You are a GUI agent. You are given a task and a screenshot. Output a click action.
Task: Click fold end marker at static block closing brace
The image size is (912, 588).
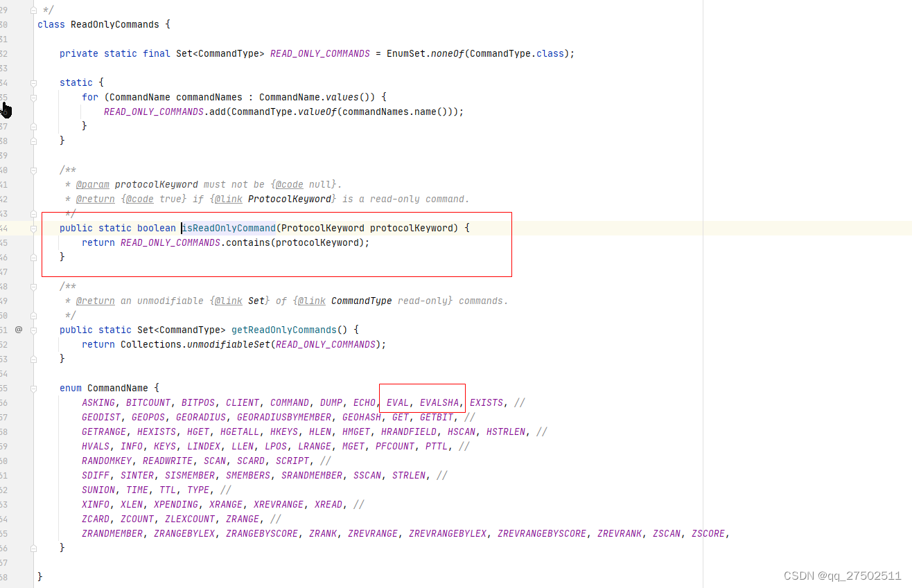33,141
